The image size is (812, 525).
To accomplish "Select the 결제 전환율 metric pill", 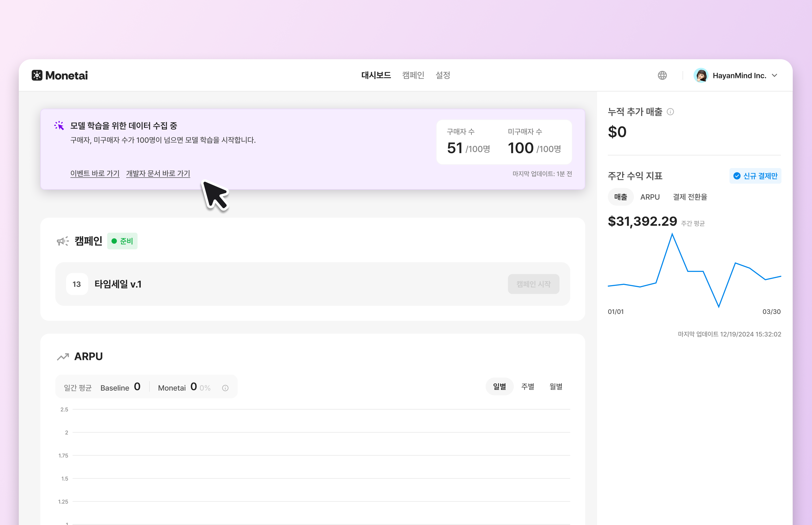I will pos(690,197).
